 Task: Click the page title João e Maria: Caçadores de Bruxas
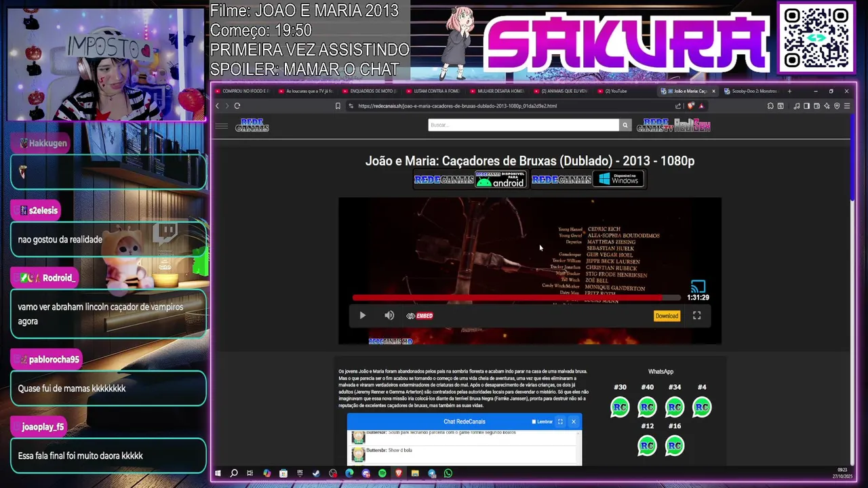coord(530,161)
